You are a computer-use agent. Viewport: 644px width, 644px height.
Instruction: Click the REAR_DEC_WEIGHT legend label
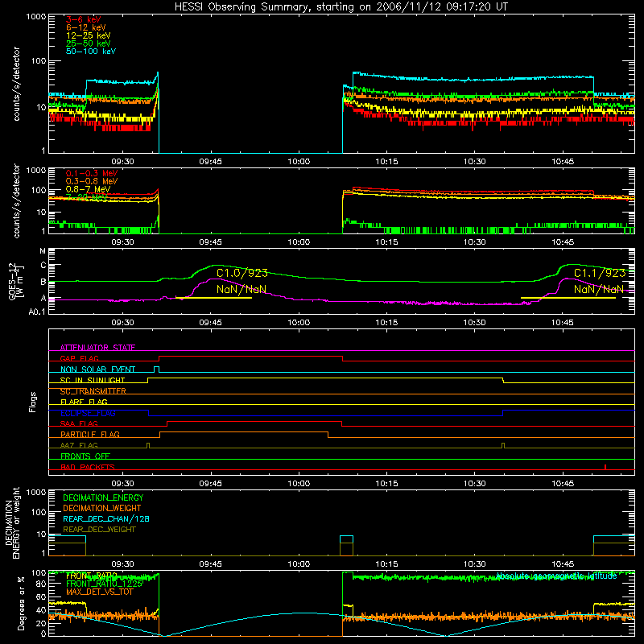coord(99,530)
